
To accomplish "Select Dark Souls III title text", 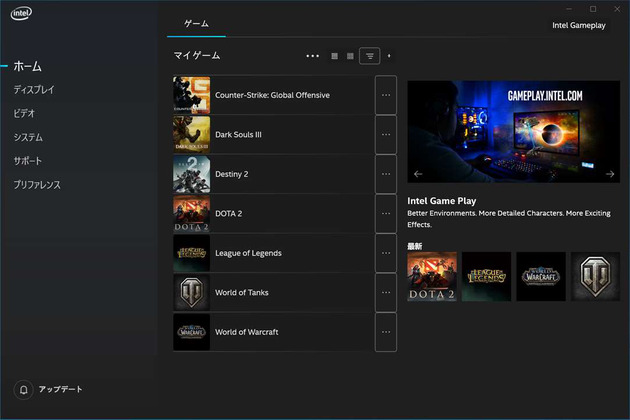I will coord(238,135).
